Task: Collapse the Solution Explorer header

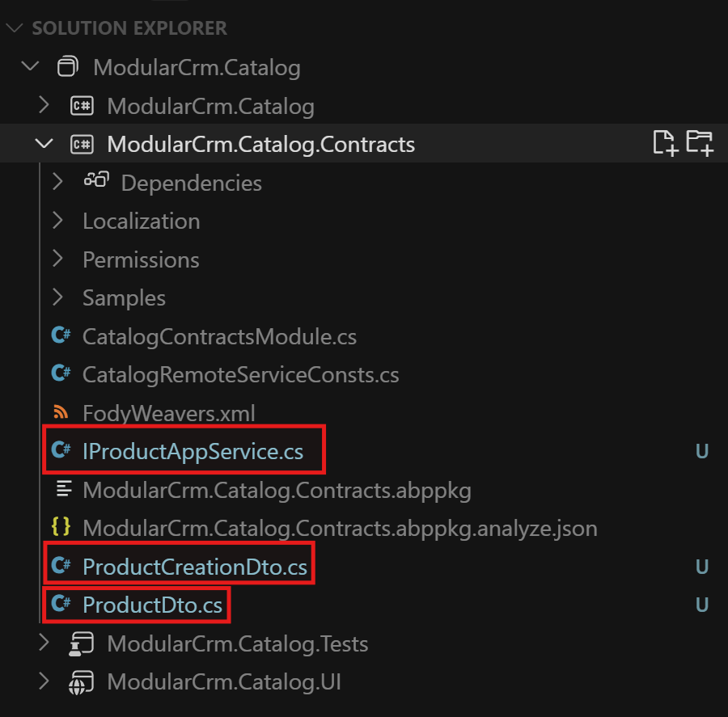Action: 14,27
